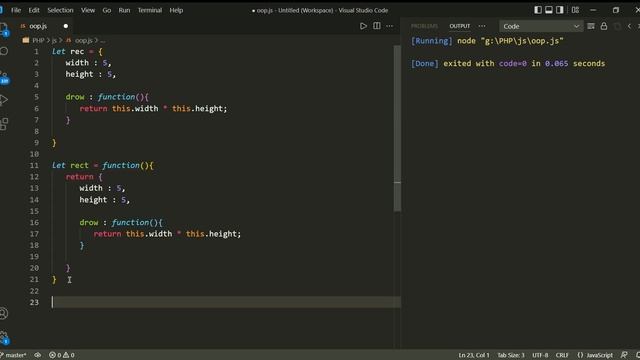The height and width of the screenshot is (360, 640).
Task: Click PHP folder in breadcrumb
Action: point(38,40)
